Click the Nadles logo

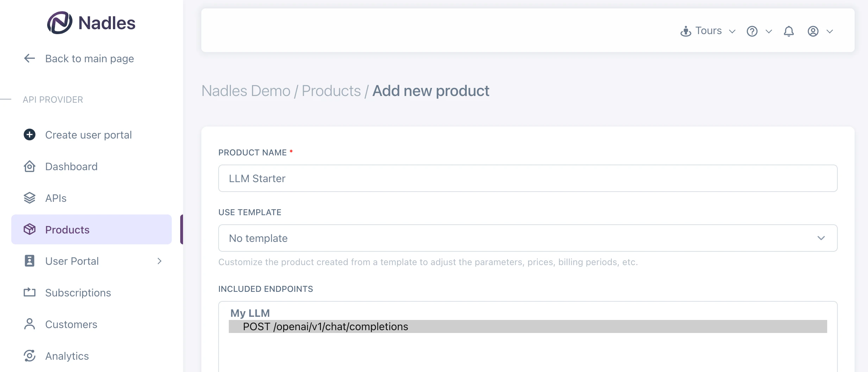pos(91,23)
